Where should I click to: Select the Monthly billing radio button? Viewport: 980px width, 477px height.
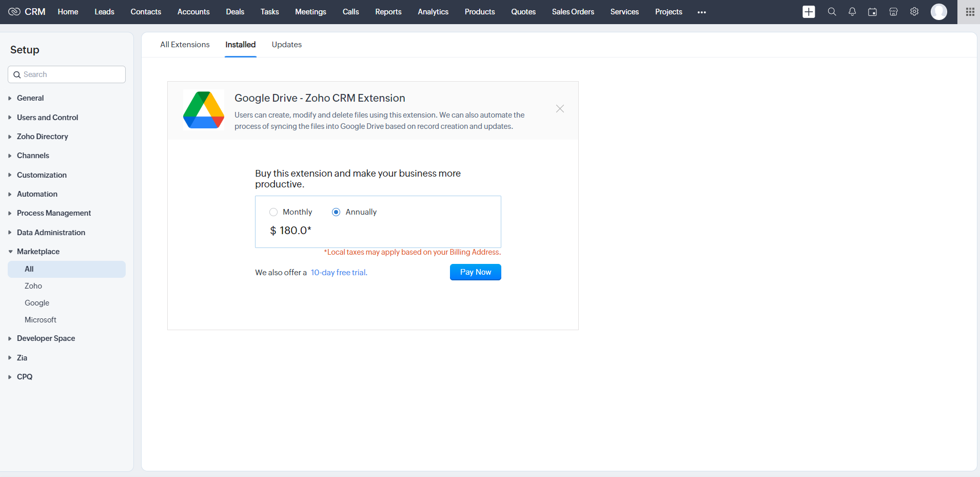273,212
